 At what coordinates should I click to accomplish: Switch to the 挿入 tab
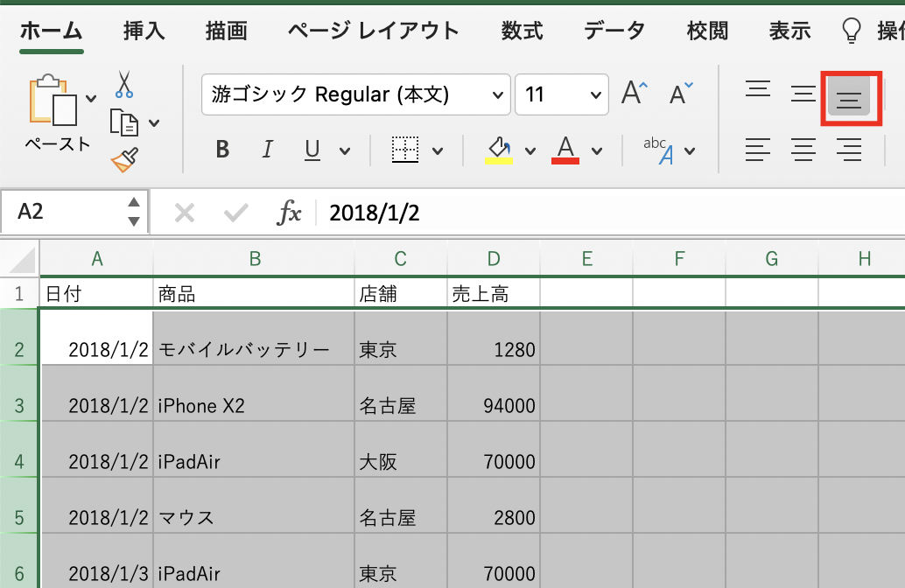click(x=144, y=31)
